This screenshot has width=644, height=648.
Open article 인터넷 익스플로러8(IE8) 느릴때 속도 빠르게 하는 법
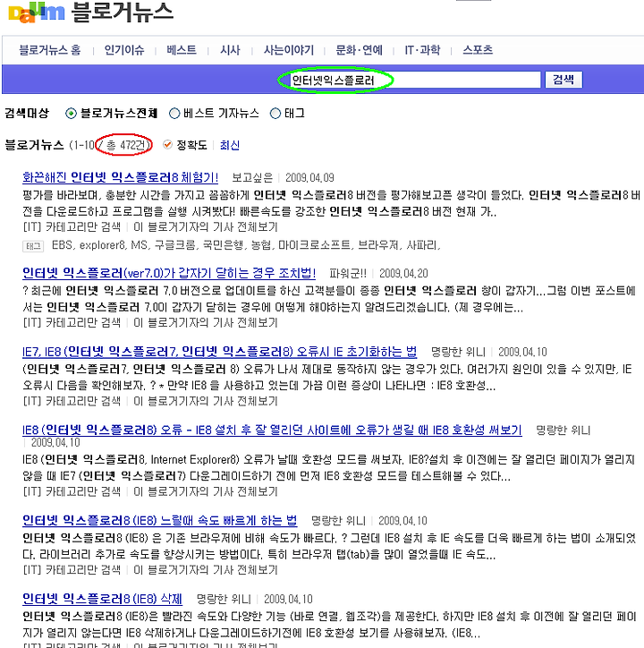pos(159,520)
